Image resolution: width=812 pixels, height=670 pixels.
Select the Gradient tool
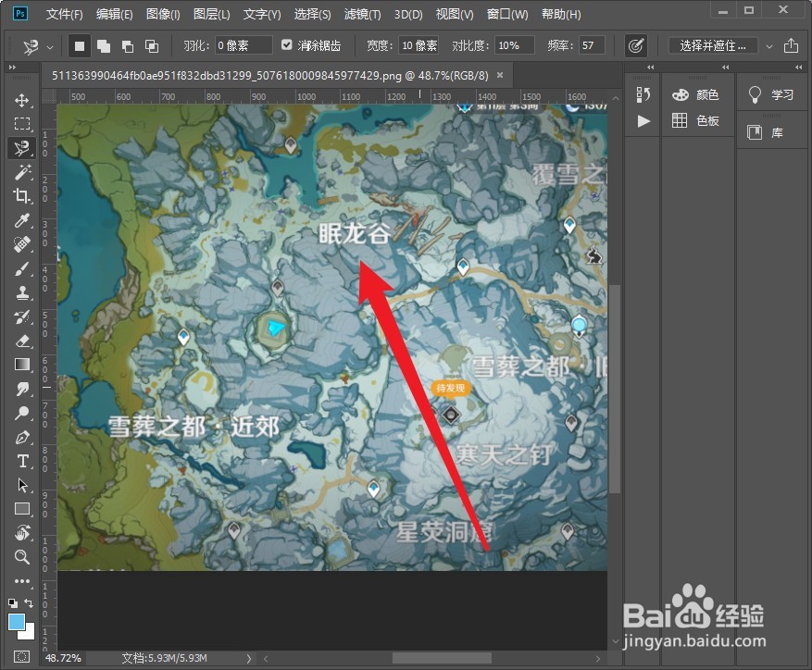coord(21,365)
